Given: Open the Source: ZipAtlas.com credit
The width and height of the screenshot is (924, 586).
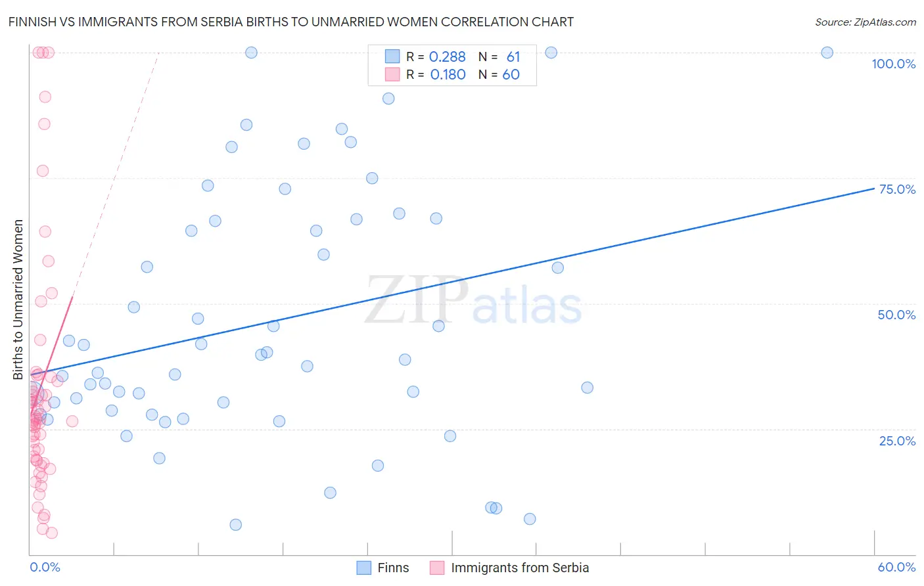Looking at the screenshot, I should coord(865,22).
